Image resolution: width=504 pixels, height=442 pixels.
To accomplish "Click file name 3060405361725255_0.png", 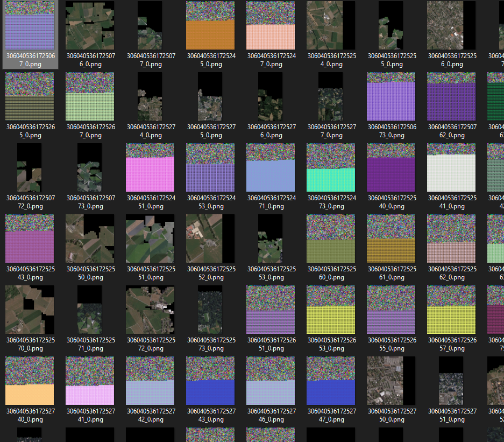I will pyautogui.click(x=392, y=60).
